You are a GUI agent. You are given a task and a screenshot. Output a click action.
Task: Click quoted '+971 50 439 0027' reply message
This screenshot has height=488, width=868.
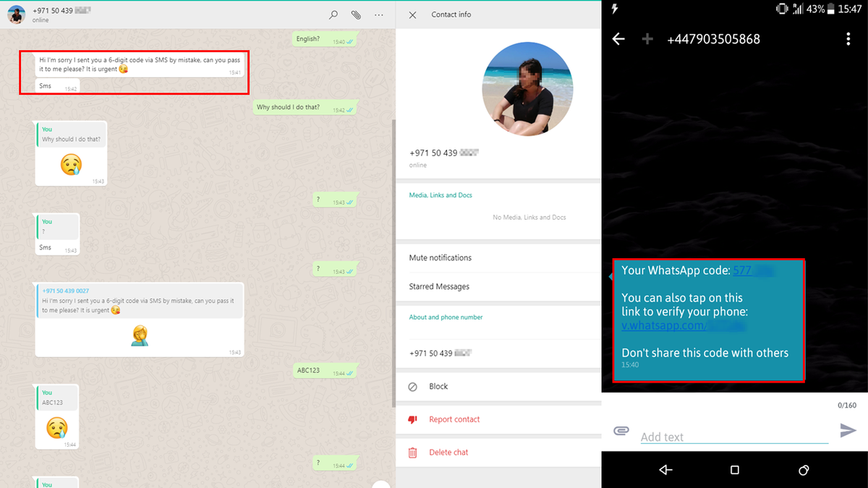coord(140,300)
